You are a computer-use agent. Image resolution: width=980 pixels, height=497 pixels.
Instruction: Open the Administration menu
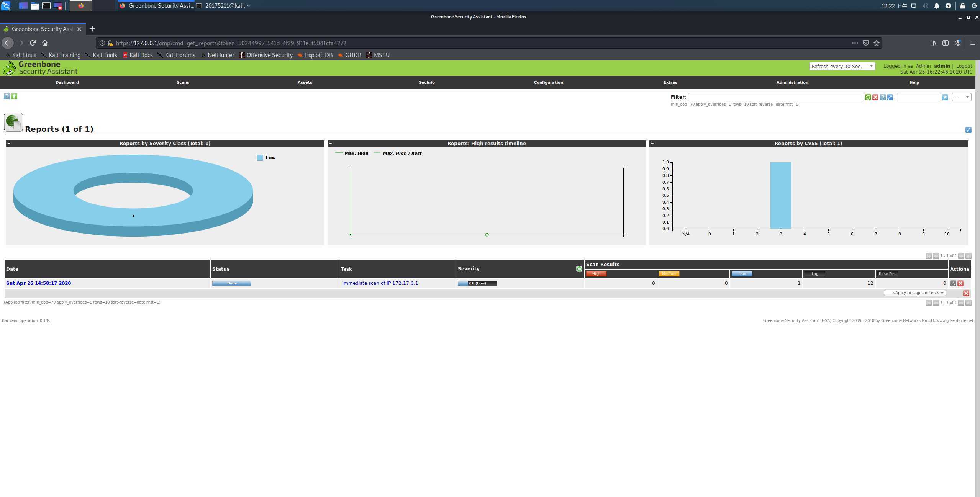coord(792,82)
